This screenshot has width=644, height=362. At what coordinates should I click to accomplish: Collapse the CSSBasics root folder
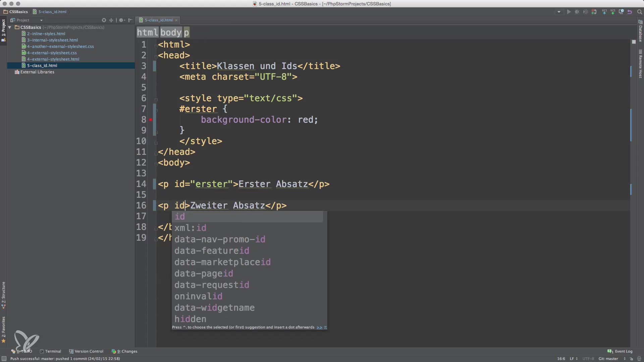click(10, 27)
